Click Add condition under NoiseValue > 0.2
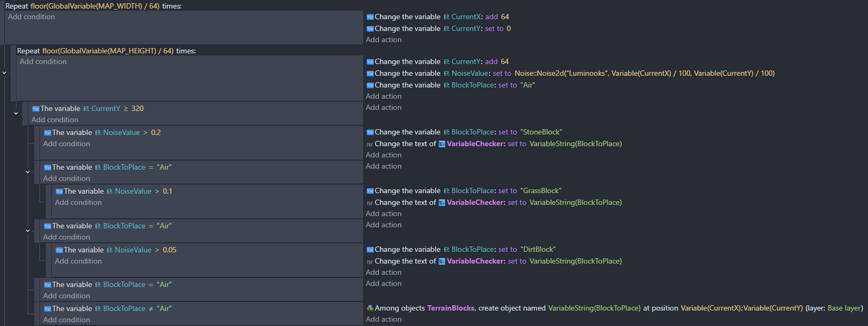The width and height of the screenshot is (868, 326). (67, 144)
